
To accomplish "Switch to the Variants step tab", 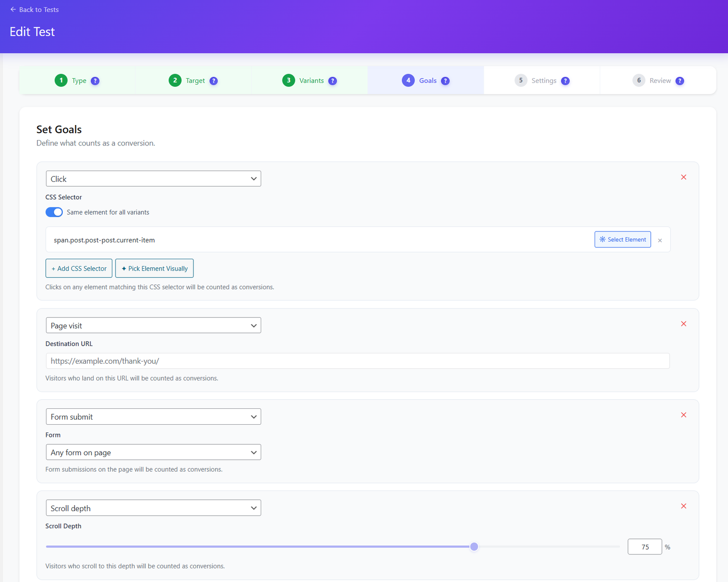I will tap(309, 80).
